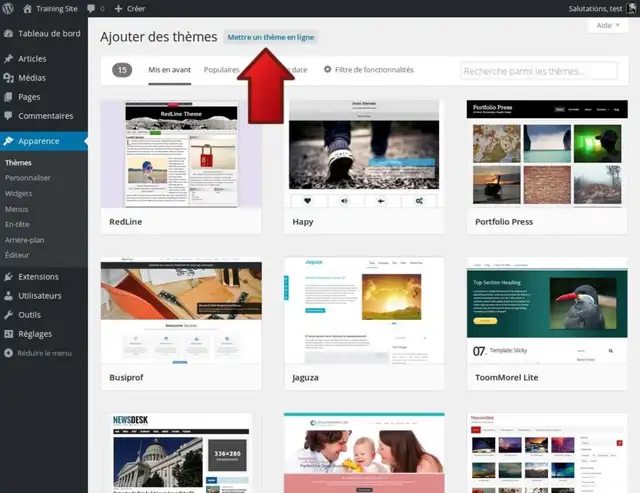Select the Portfolio Press theme thumbnail
Viewport: 640px width, 493px height.
547,154
